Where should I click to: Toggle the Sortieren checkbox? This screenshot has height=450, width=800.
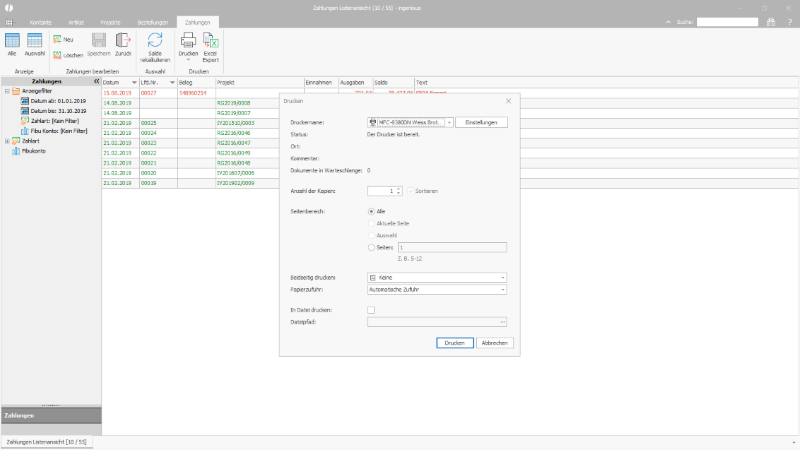tap(411, 191)
